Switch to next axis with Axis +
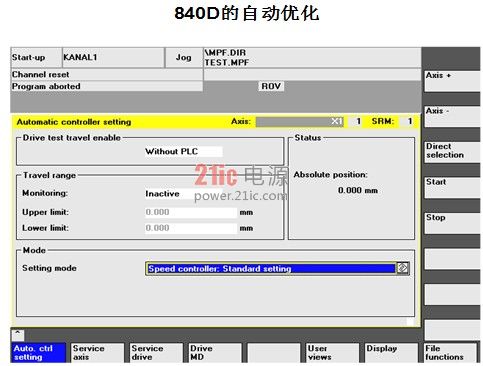This screenshot has width=483, height=366. tap(452, 81)
